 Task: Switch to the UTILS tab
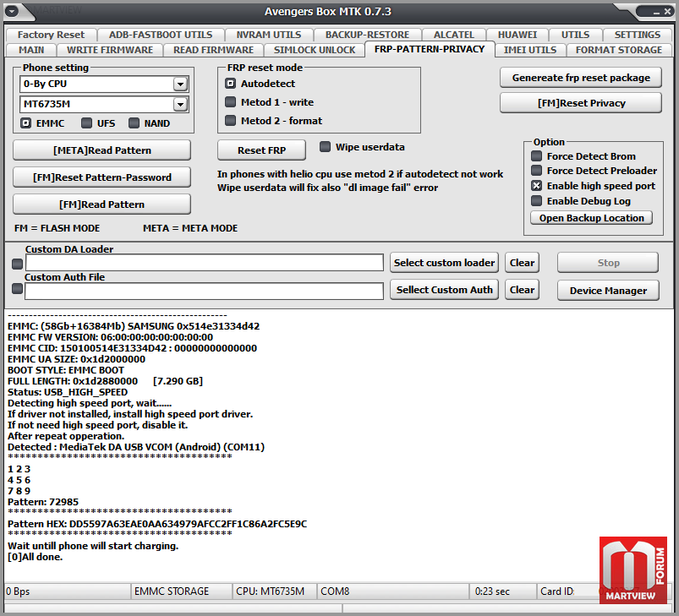point(576,35)
